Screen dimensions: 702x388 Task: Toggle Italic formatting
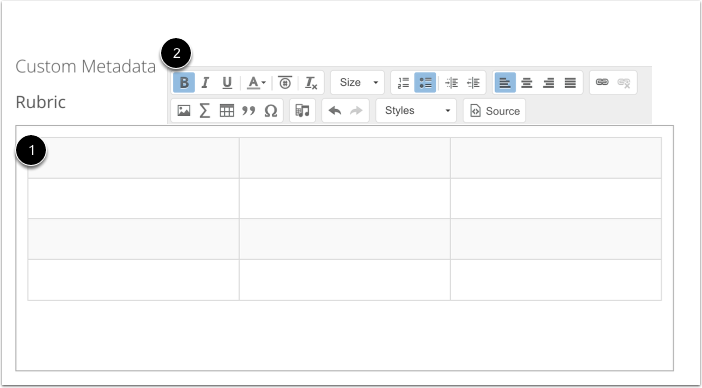tap(205, 83)
